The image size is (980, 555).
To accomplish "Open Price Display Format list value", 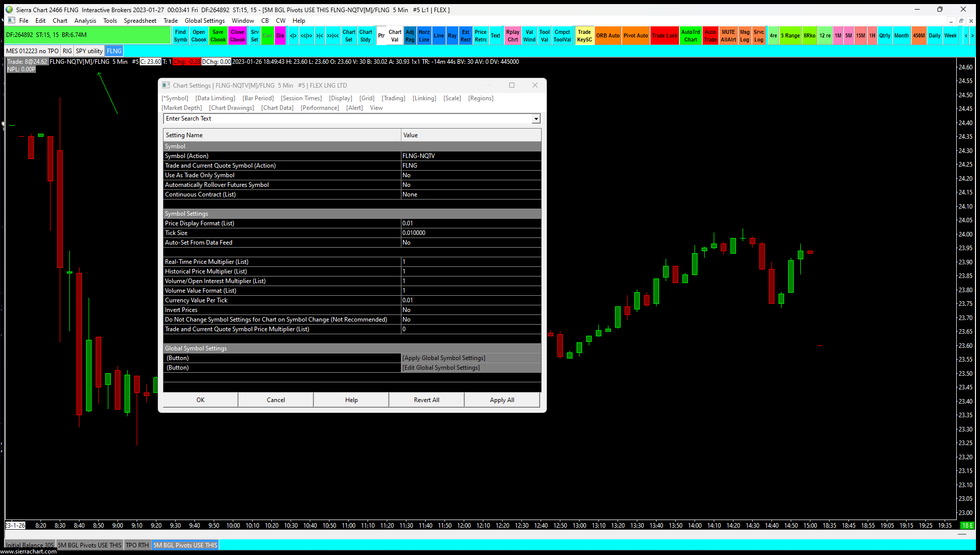I will (471, 223).
